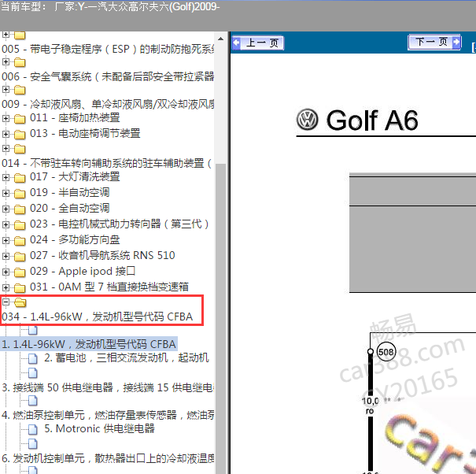Click document icon above 1. 1.4L-96kW page

click(33, 330)
